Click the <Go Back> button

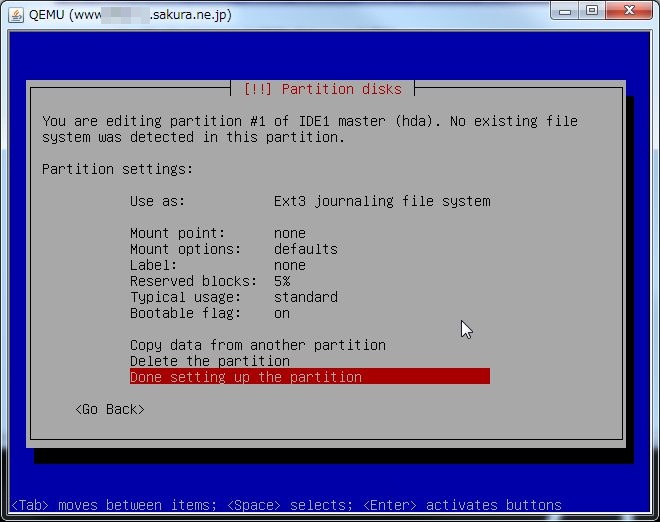point(110,409)
